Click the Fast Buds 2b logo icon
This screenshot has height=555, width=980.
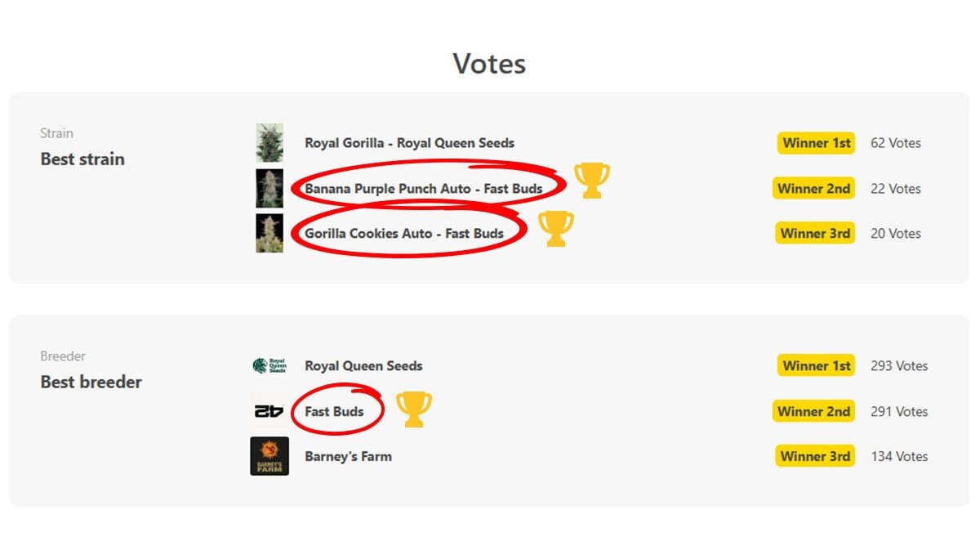pos(269,411)
